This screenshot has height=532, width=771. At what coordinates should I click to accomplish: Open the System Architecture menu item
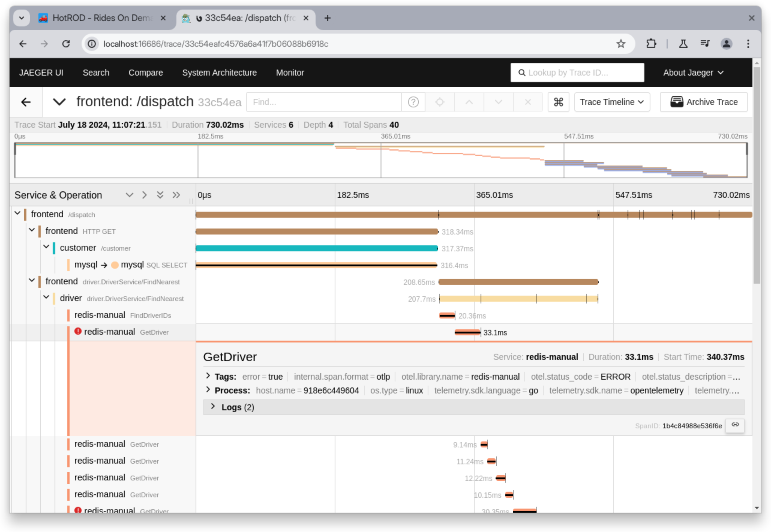pos(219,72)
